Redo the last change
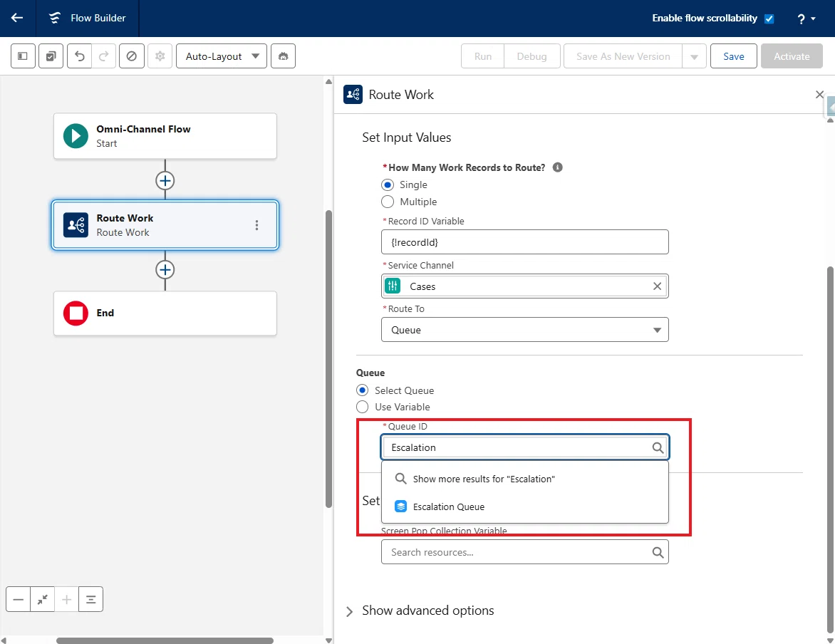The width and height of the screenshot is (835, 644). point(104,56)
